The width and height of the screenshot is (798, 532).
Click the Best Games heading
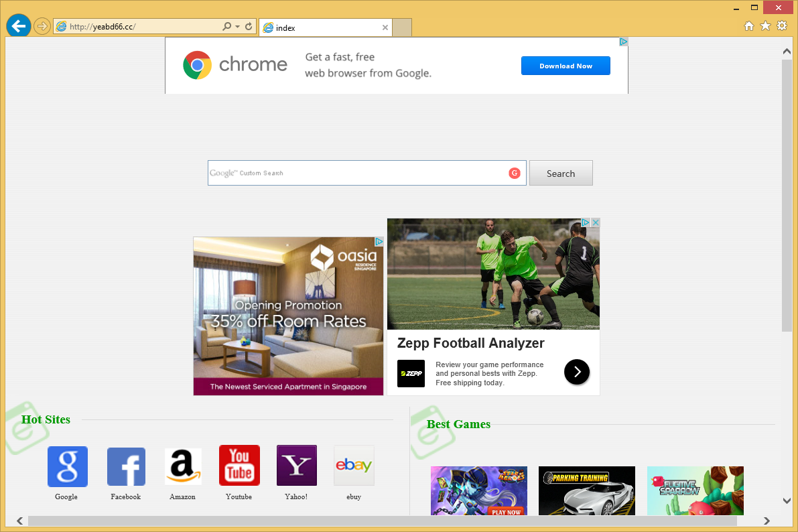point(458,424)
